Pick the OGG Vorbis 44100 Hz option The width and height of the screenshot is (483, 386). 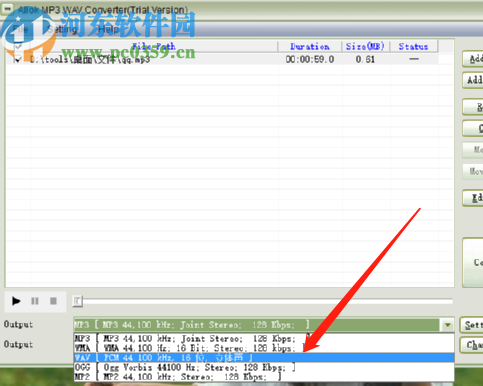point(264,367)
